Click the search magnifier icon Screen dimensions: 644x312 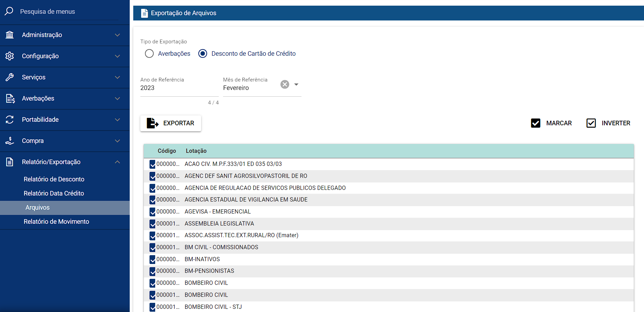pyautogui.click(x=9, y=11)
